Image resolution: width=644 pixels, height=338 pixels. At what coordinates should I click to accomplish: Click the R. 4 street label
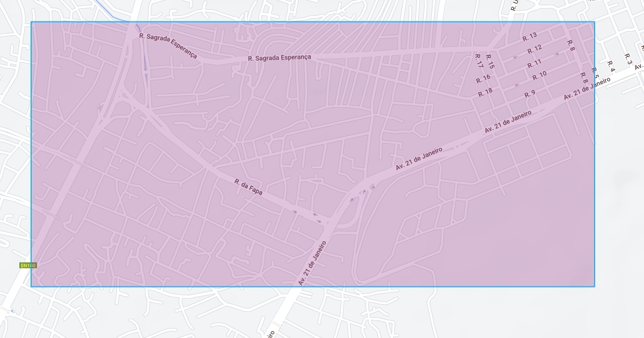tap(610, 66)
